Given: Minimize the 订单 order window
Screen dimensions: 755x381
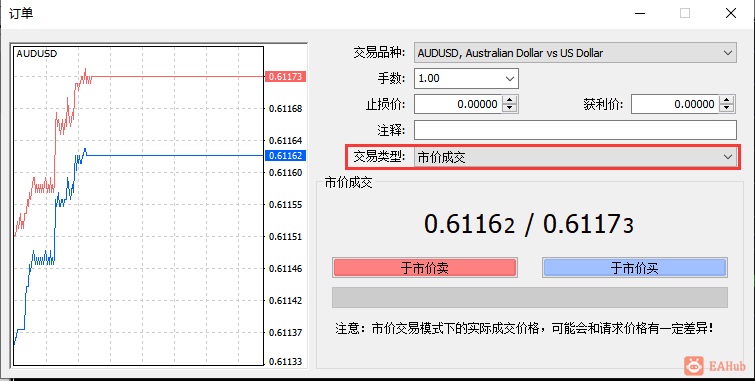Looking at the screenshot, I should point(639,13).
